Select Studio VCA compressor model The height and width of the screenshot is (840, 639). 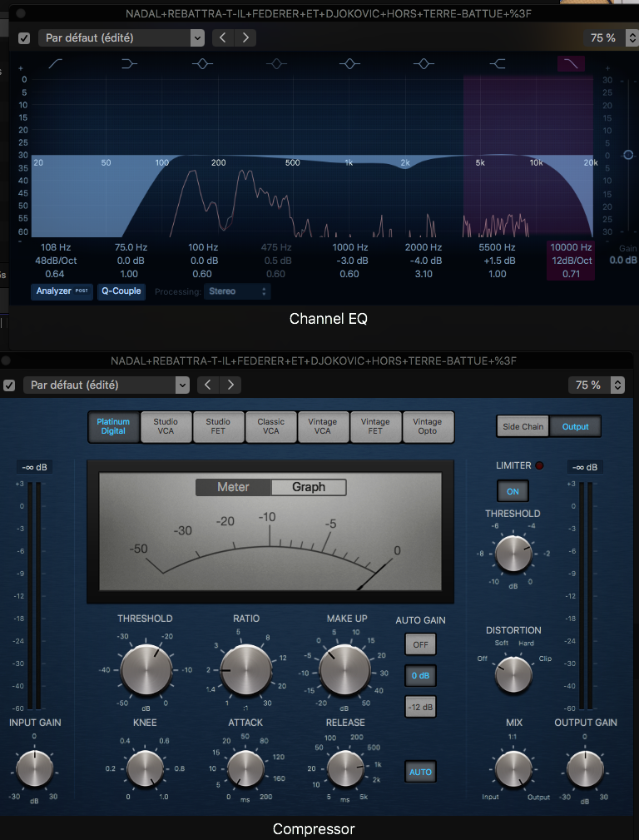(166, 426)
